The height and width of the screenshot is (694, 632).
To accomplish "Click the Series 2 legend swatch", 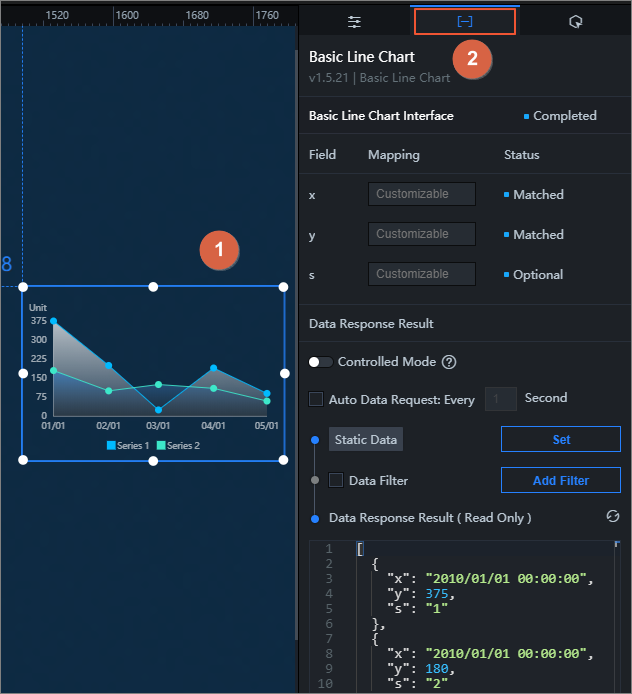I will [x=161, y=445].
